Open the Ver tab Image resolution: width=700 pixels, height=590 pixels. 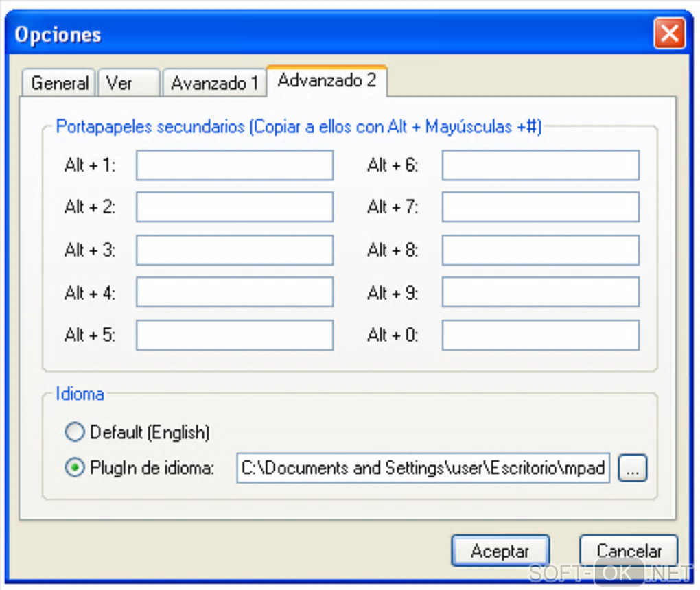(128, 84)
